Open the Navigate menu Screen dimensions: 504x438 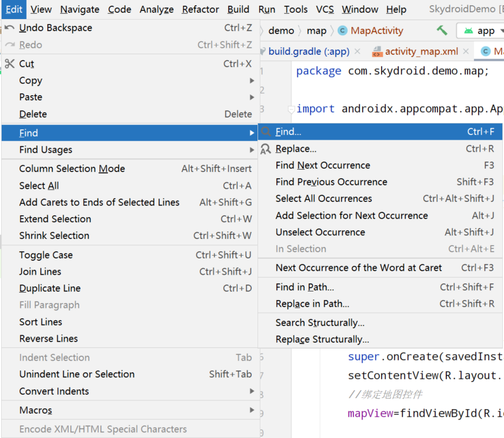tap(80, 9)
